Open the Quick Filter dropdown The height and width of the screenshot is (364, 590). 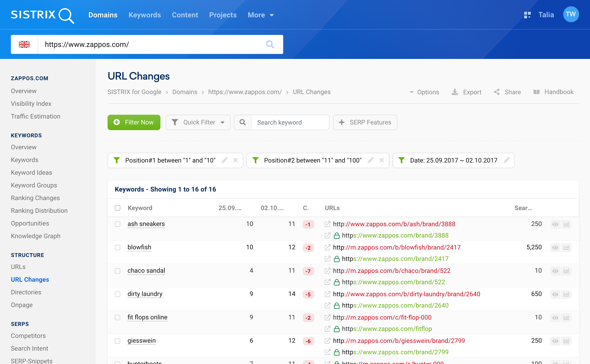coord(198,122)
